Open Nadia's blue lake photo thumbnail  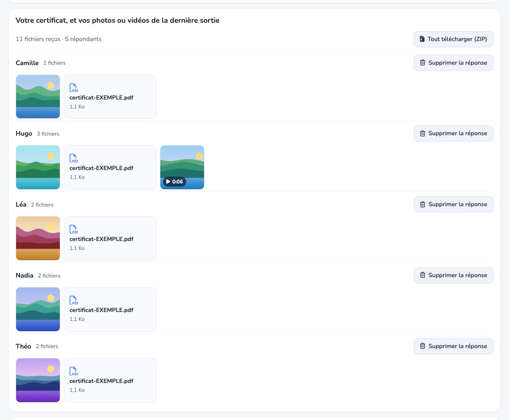pos(38,309)
